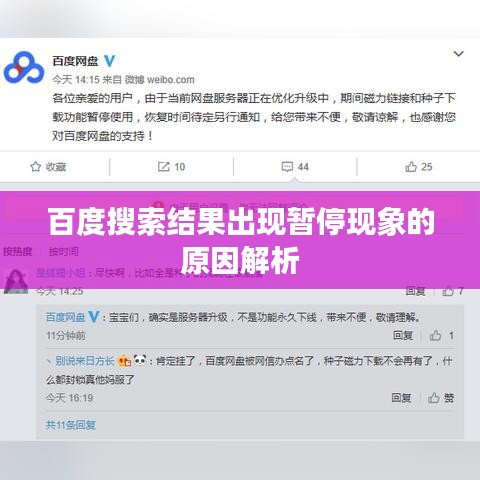This screenshot has height=480, width=480.
Task: Toggle the 赞 thumbs-up on the 16:19 reply
Action: [441, 398]
